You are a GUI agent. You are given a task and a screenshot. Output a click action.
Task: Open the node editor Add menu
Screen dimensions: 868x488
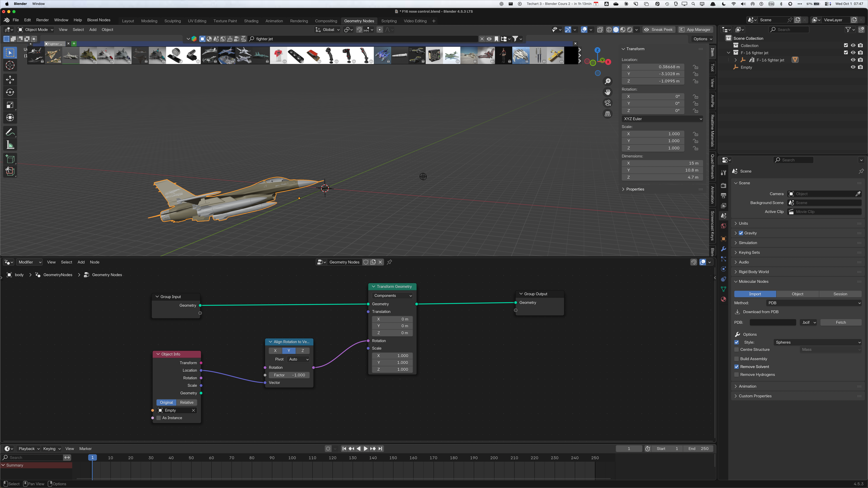[81, 262]
